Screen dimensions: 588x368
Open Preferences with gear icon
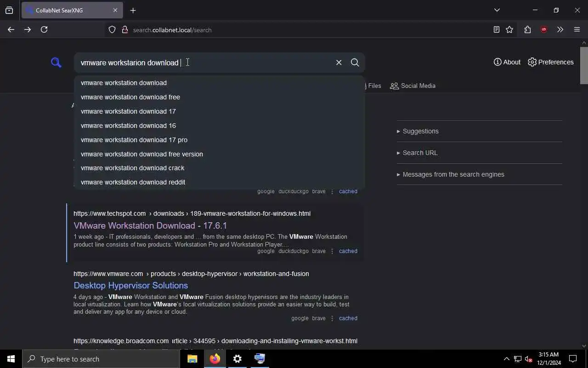tap(550, 62)
